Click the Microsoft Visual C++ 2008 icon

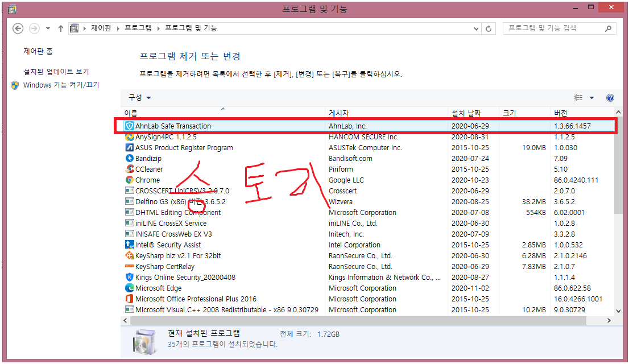pyautogui.click(x=129, y=310)
